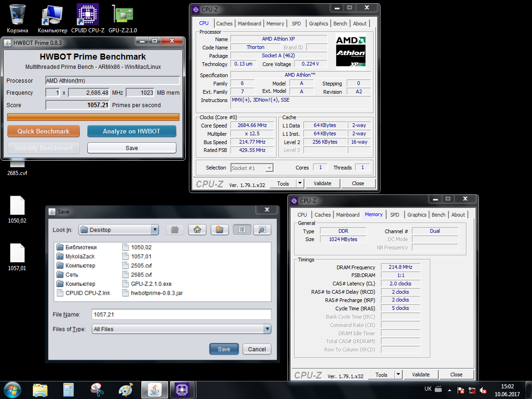Select the 1050,02 file on desktop

pos(17,209)
